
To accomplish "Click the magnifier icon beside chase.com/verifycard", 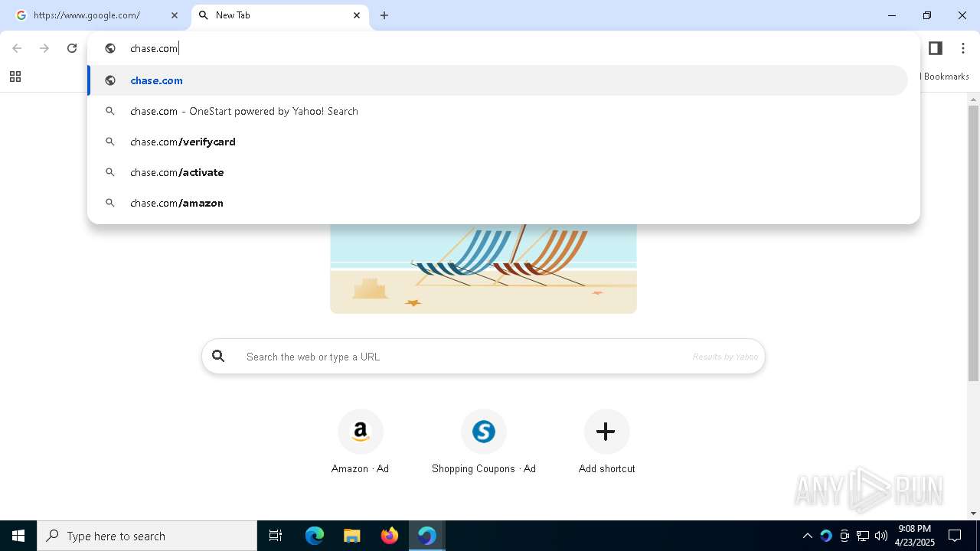I will (110, 142).
